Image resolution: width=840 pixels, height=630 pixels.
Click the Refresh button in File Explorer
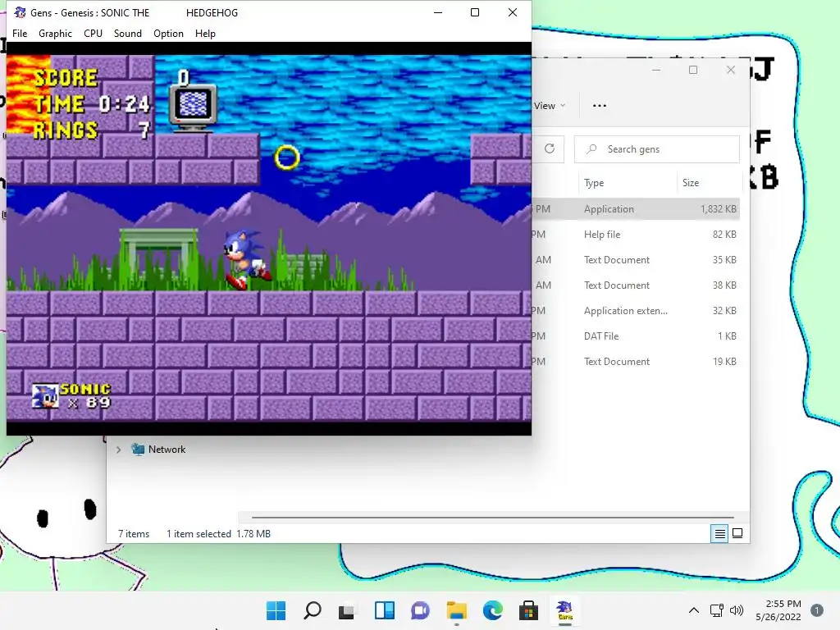[x=550, y=149]
